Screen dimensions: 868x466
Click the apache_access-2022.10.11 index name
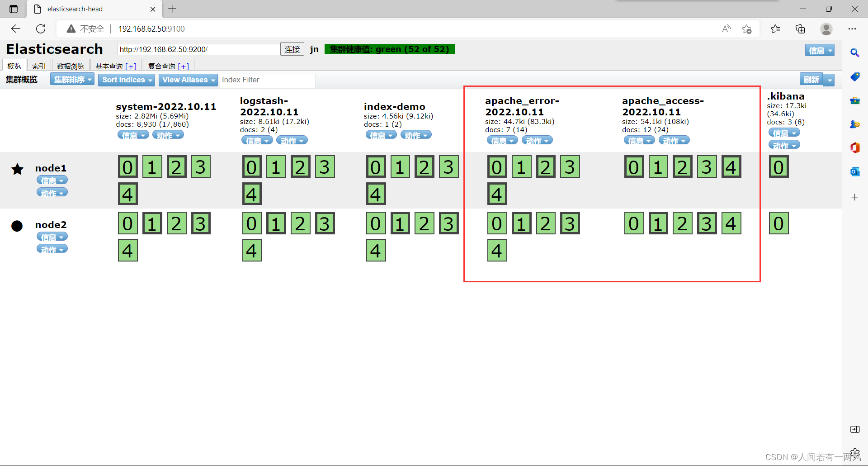click(x=663, y=106)
